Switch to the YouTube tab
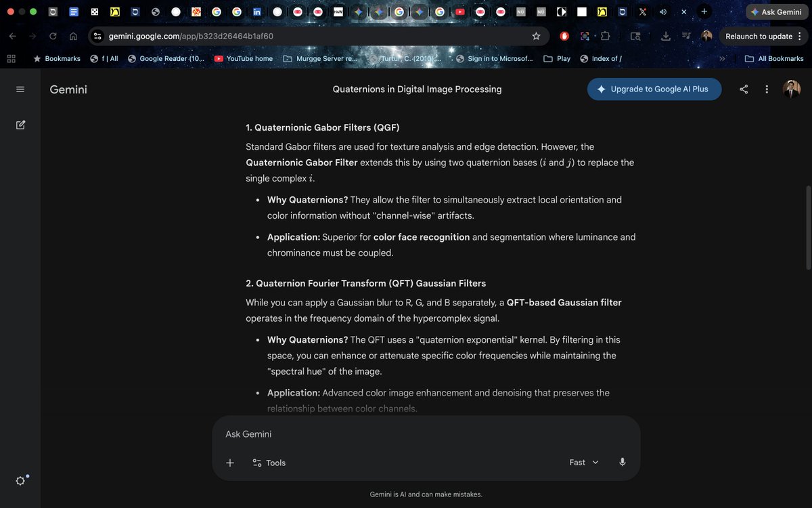812x508 pixels. pyautogui.click(x=460, y=12)
